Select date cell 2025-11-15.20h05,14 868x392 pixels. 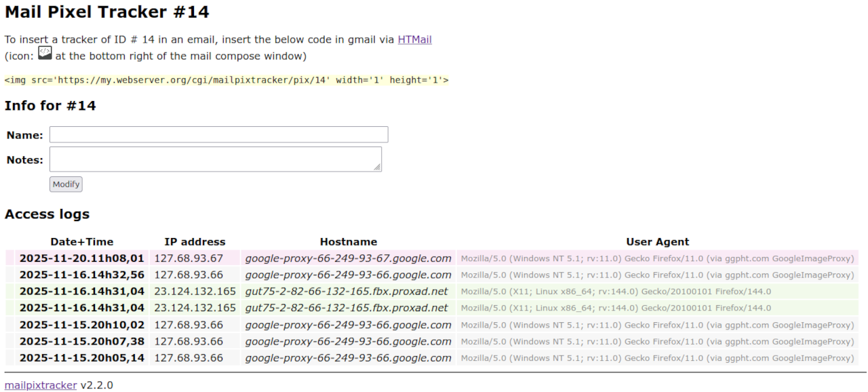tap(82, 358)
